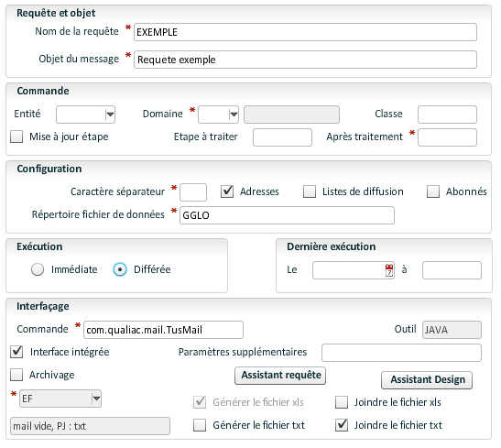Launch the Assistant Design button
This screenshot has width=501, height=448.
[x=427, y=380]
